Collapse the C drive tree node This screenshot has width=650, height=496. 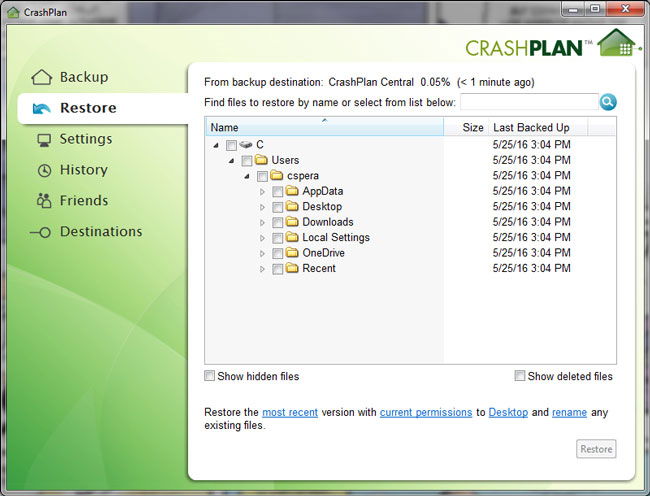tap(216, 145)
